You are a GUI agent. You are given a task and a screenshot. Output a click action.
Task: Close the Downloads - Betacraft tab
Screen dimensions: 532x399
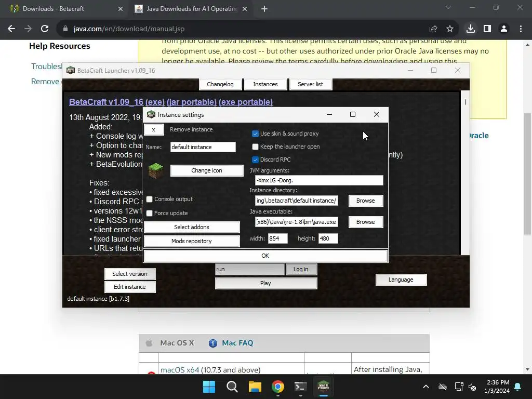tap(121, 9)
